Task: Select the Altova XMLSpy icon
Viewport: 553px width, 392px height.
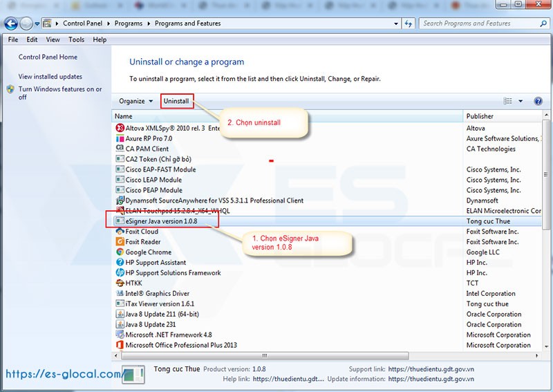Action: point(120,128)
